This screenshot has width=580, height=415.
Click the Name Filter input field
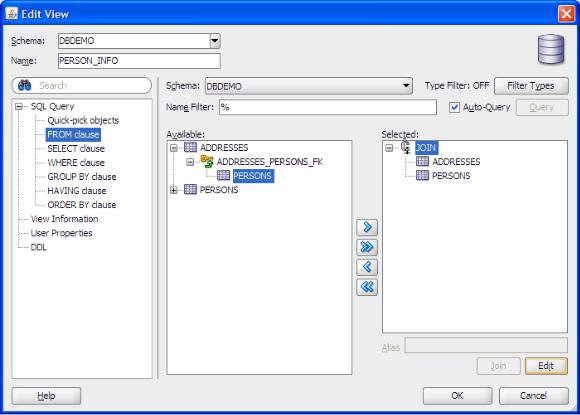click(328, 107)
